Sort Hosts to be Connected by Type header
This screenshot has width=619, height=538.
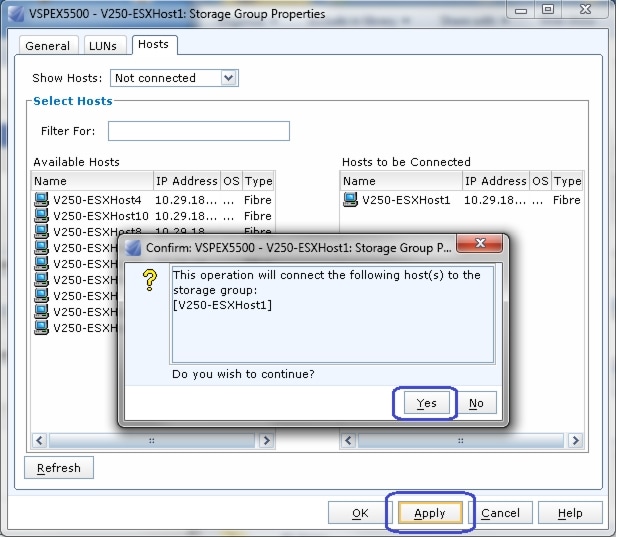[x=569, y=182]
